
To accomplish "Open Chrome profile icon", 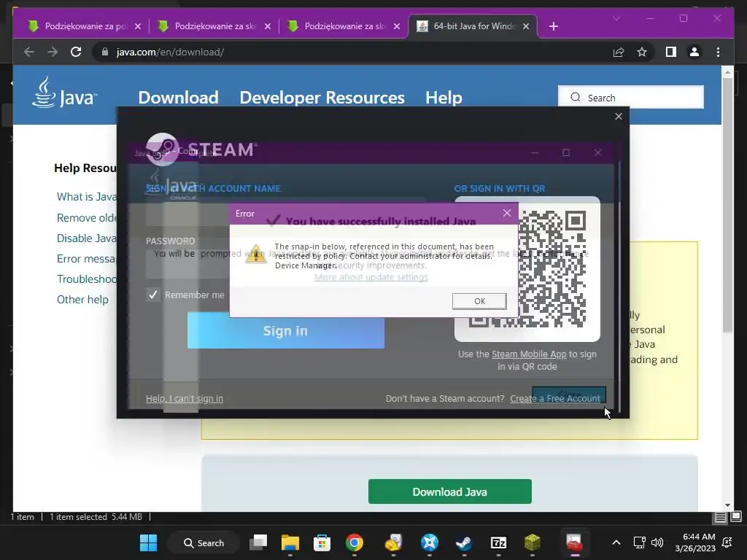I will 694,52.
